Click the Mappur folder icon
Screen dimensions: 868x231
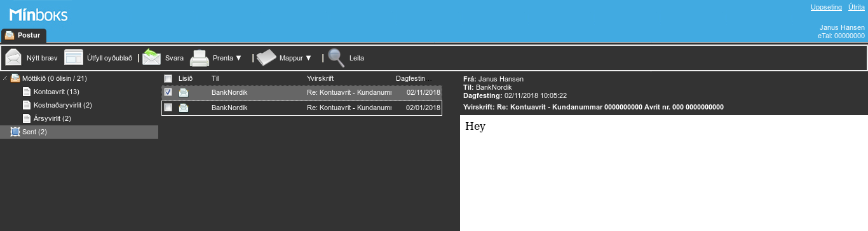[x=266, y=58]
